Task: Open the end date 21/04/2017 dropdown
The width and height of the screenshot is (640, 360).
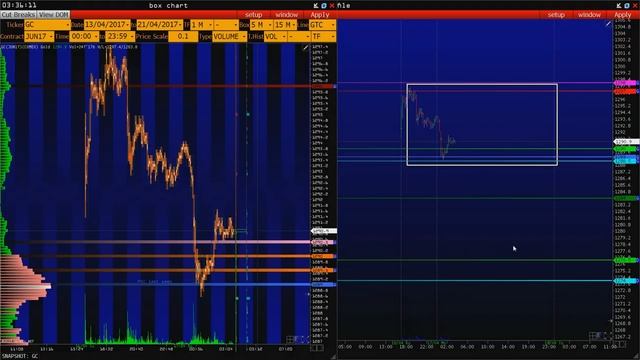Action: pyautogui.click(x=160, y=25)
